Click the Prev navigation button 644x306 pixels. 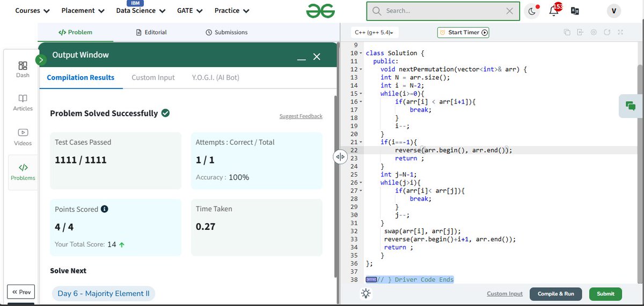[x=21, y=292]
